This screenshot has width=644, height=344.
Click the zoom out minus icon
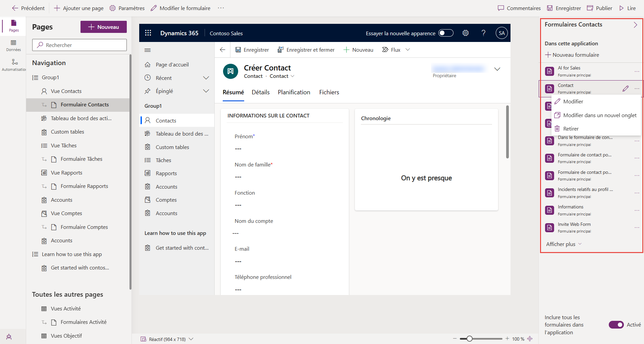click(455, 339)
